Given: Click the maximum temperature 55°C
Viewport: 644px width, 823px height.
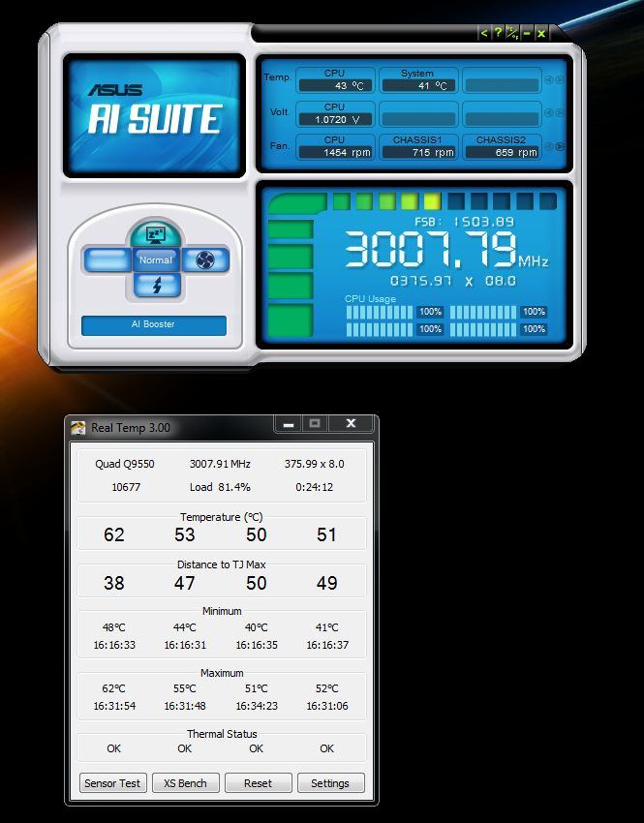Looking at the screenshot, I should tap(185, 688).
